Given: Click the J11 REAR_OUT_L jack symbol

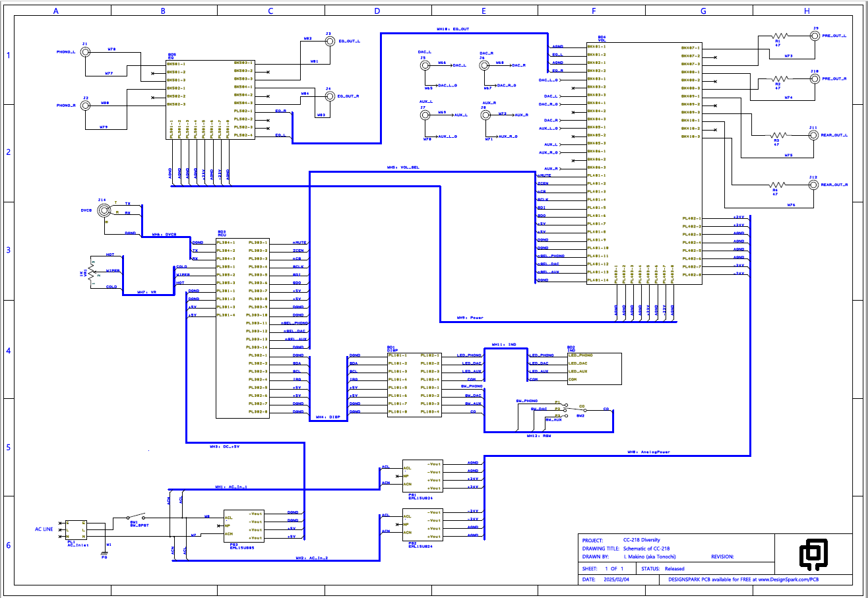Looking at the screenshot, I should click(813, 135).
